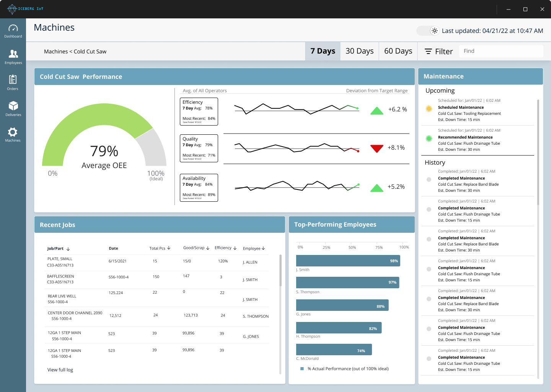Open the Orders clipboard icon
Image resolution: width=551 pixels, height=392 pixels.
tap(13, 79)
